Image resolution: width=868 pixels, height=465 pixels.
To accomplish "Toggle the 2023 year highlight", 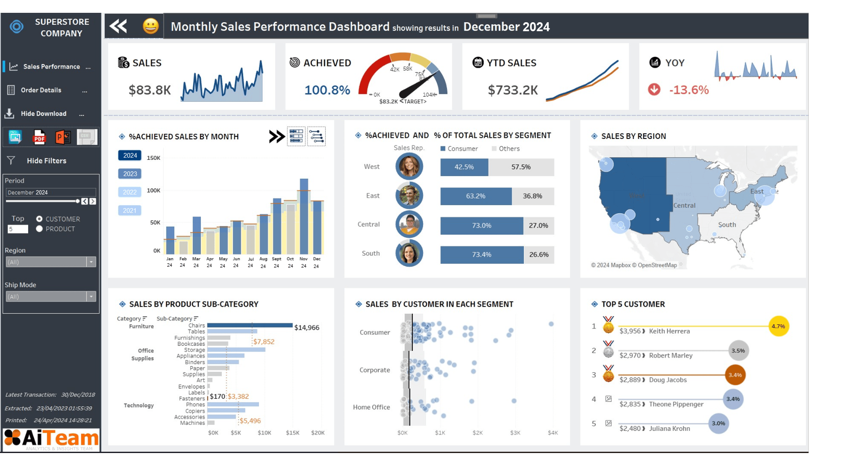I will (x=130, y=174).
